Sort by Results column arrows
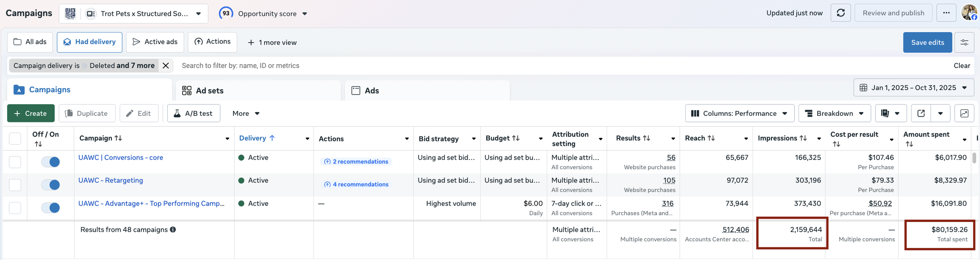 647,138
